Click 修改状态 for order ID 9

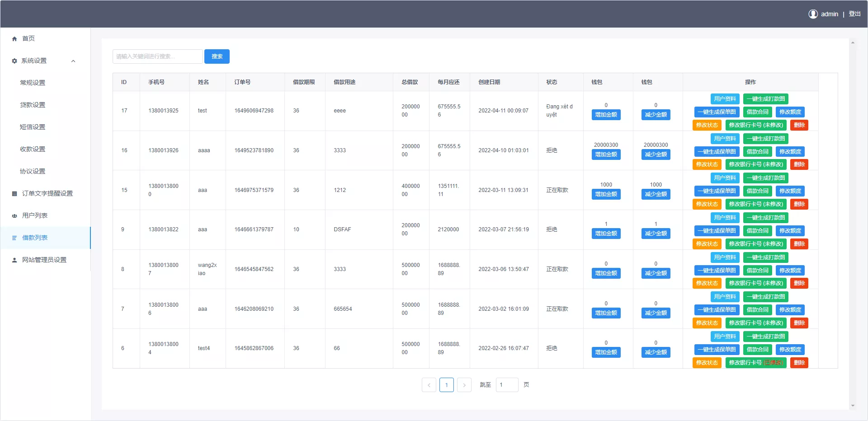(x=707, y=244)
